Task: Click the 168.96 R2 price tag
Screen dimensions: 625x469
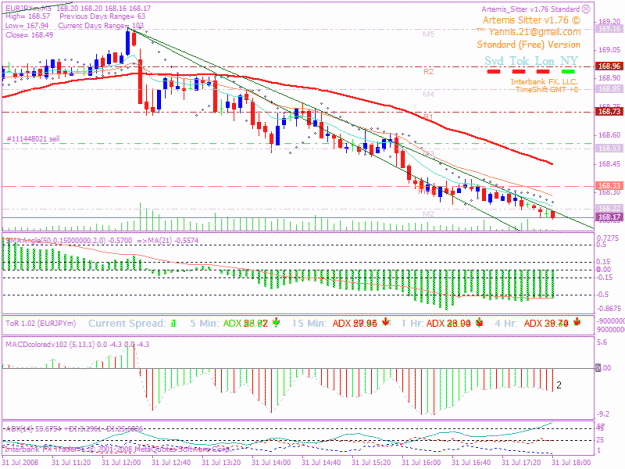Action: pos(609,66)
